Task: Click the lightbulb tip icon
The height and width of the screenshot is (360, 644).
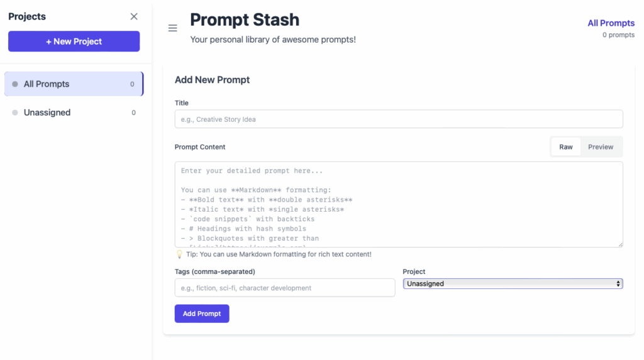Action: (179, 254)
